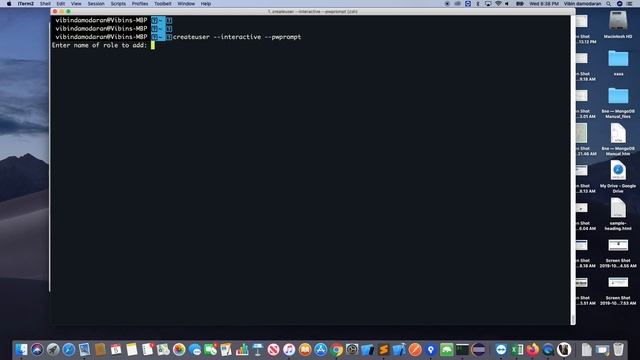
Task: Open Trash in the dock
Action: pyautogui.click(x=618, y=349)
